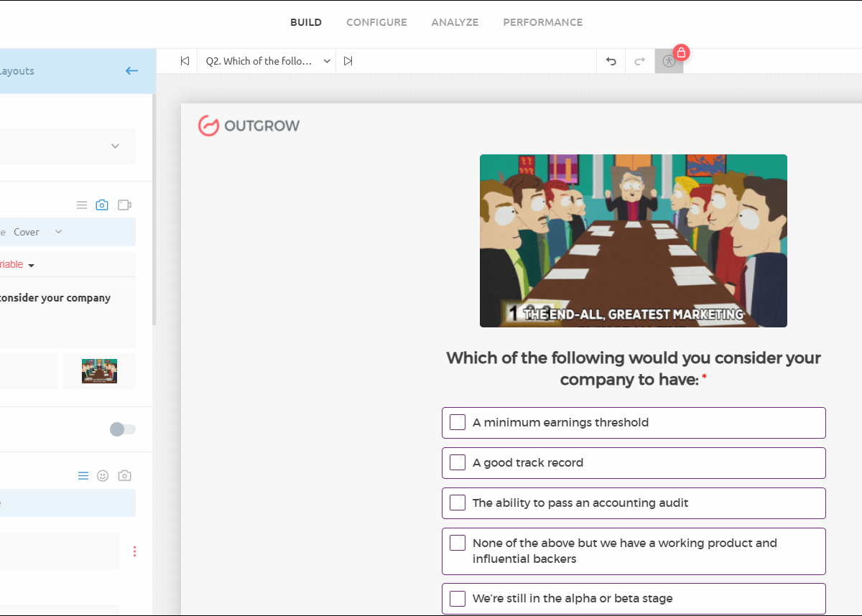
Task: Select the video camera icon for question media
Action: click(124, 205)
